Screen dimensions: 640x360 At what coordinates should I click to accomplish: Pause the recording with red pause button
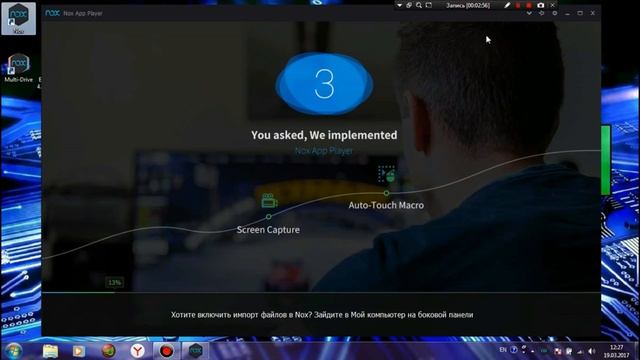(x=518, y=5)
